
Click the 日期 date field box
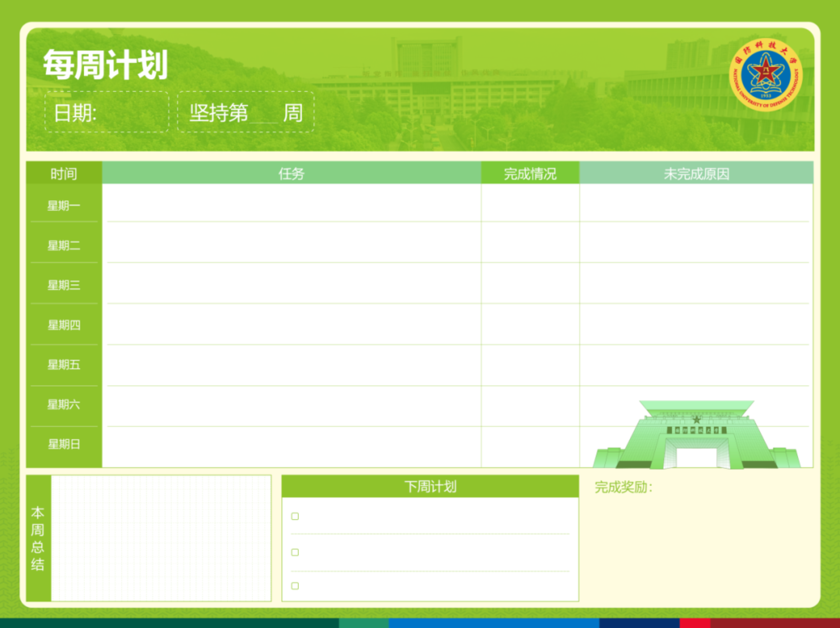[107, 112]
